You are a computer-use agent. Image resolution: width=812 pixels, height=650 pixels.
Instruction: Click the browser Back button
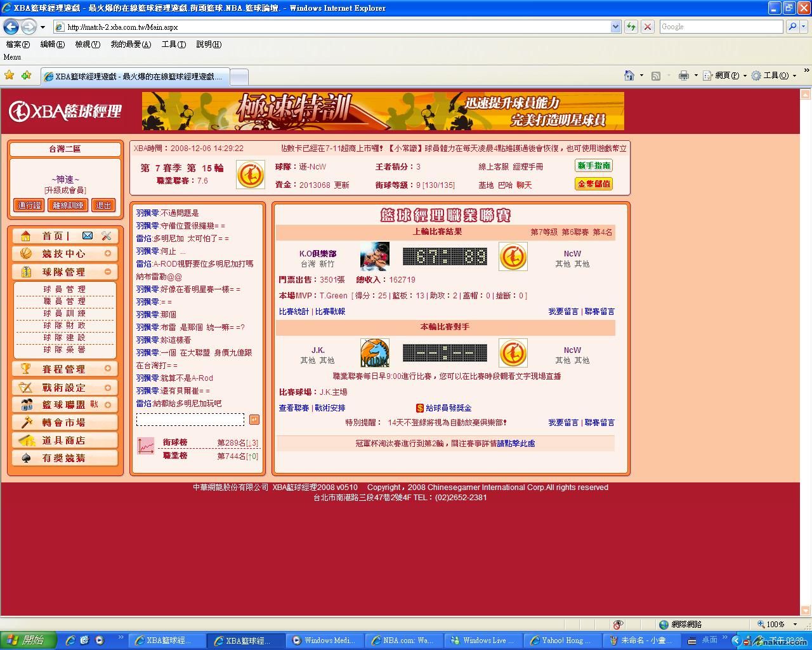point(11,27)
